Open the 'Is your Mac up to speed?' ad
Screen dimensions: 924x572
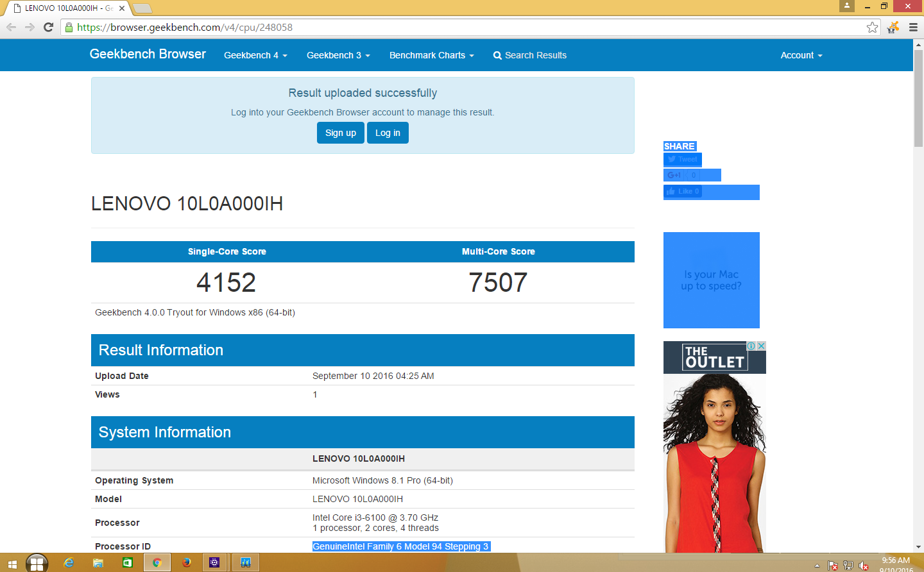(x=712, y=280)
